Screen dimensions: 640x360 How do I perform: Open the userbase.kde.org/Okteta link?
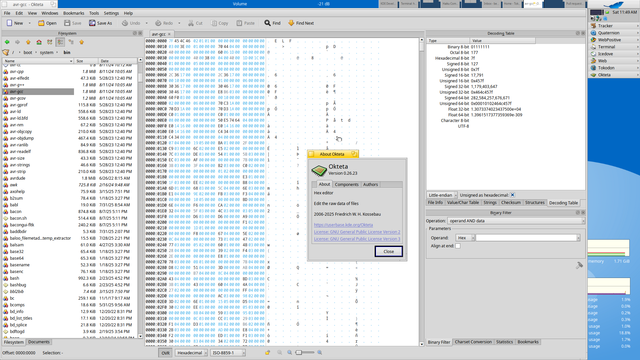[x=343, y=225]
